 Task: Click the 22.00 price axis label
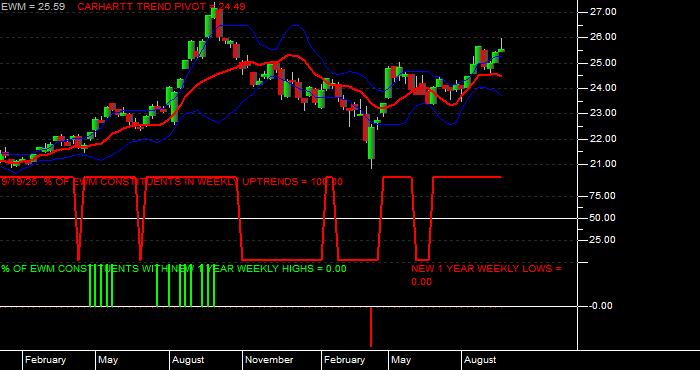[604, 139]
